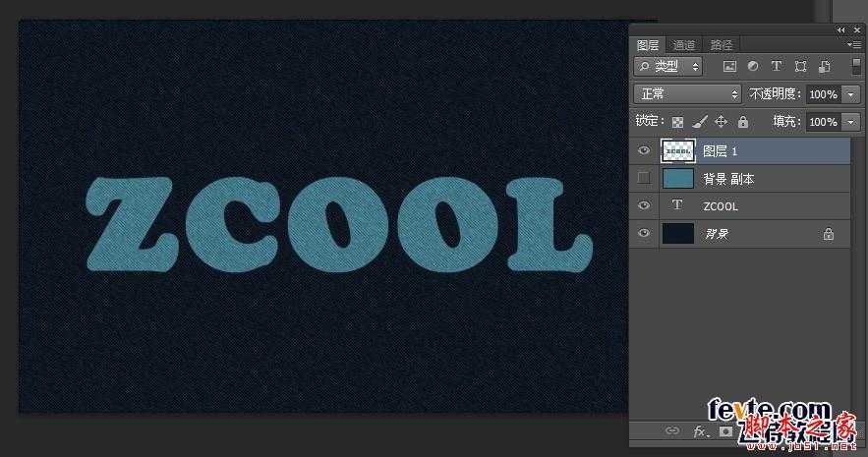Filter layers by smart objects icon
The width and height of the screenshot is (868, 457).
824,67
